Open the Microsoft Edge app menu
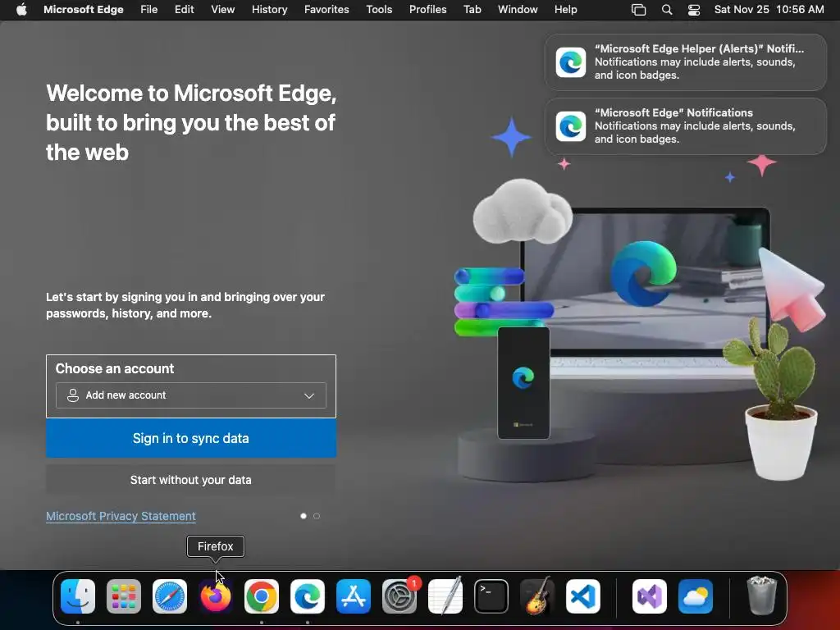The image size is (840, 630). coord(84,9)
